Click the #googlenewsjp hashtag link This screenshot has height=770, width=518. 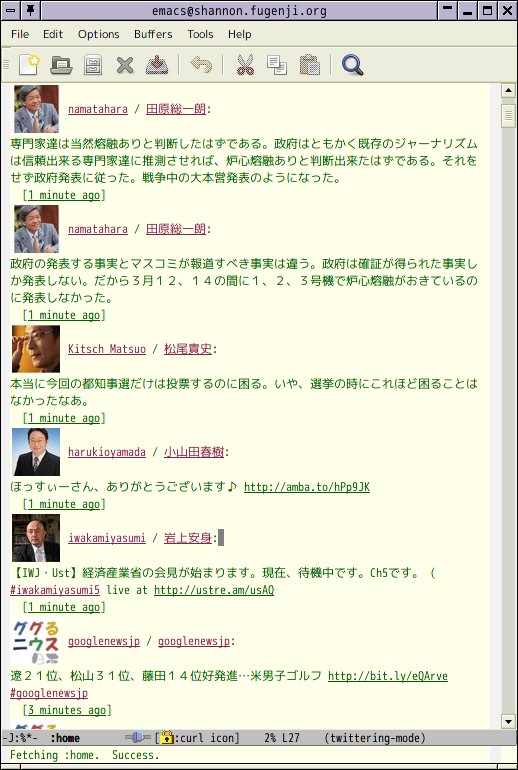(49, 693)
